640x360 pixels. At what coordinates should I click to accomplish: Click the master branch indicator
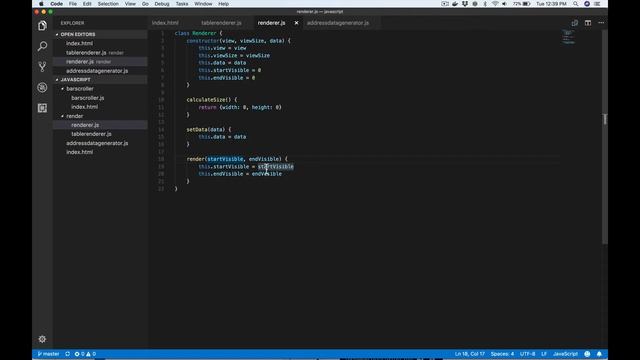49,354
